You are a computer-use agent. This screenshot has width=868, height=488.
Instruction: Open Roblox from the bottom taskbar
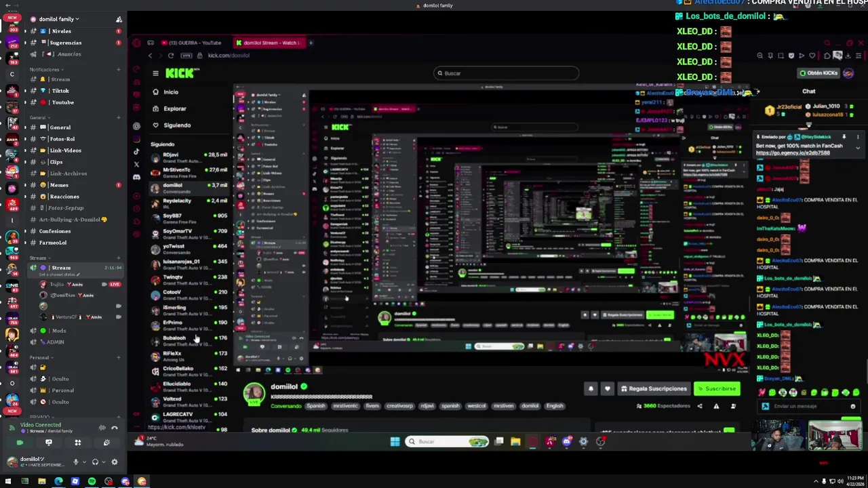point(75,482)
